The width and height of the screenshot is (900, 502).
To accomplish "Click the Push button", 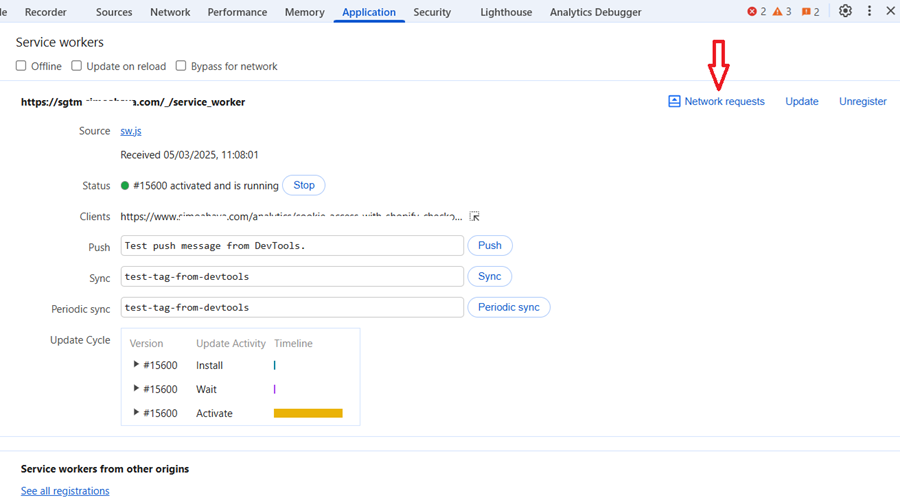I will [x=490, y=246].
